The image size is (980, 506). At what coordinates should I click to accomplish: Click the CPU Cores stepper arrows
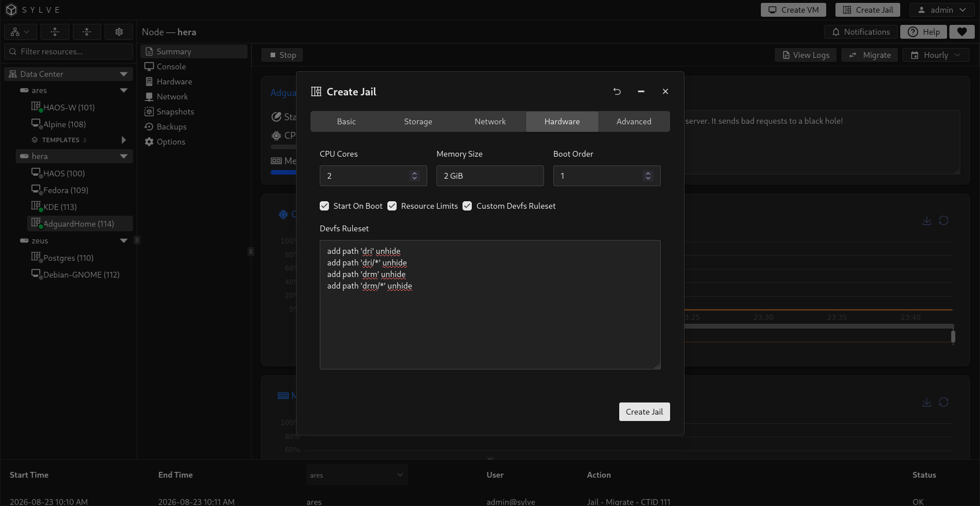tap(415, 176)
